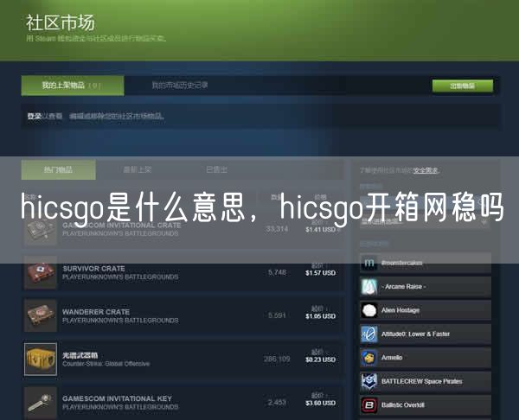Viewport: 519px width, 420px height.
Task: Switch to 我的上架物品 tab
Action: pyautogui.click(x=73, y=86)
